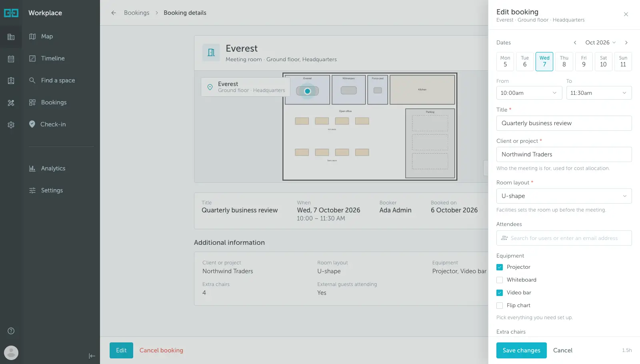
Task: Open the Room layout U-shape dropdown
Action: point(564,196)
